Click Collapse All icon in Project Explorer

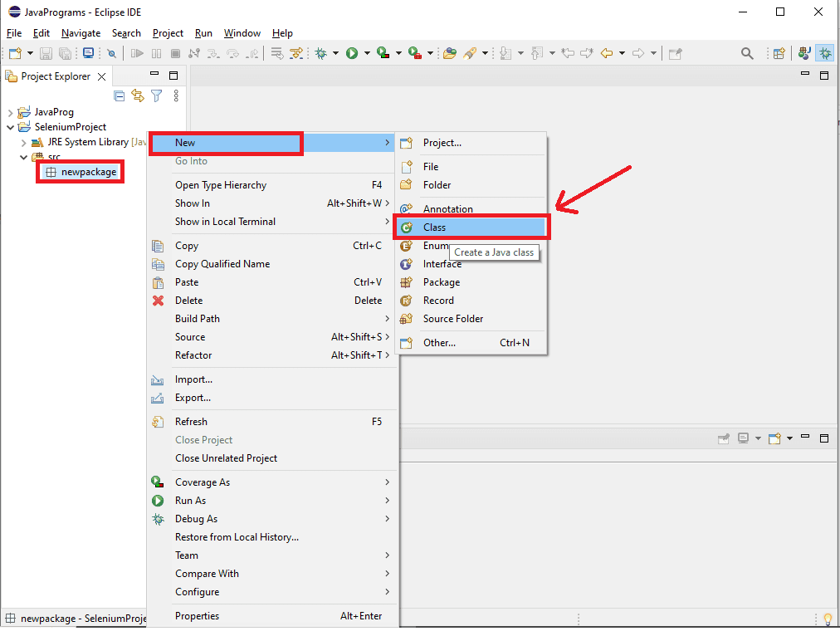pyautogui.click(x=120, y=96)
